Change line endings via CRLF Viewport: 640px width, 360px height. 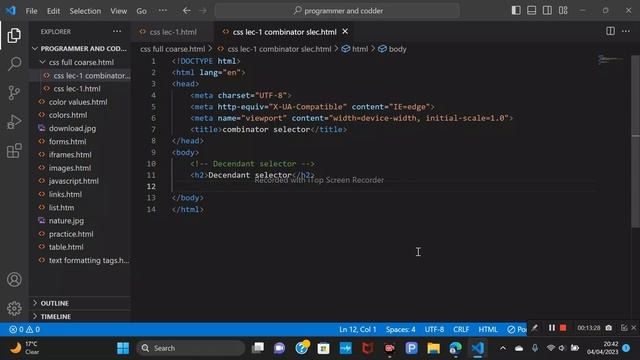pos(461,329)
